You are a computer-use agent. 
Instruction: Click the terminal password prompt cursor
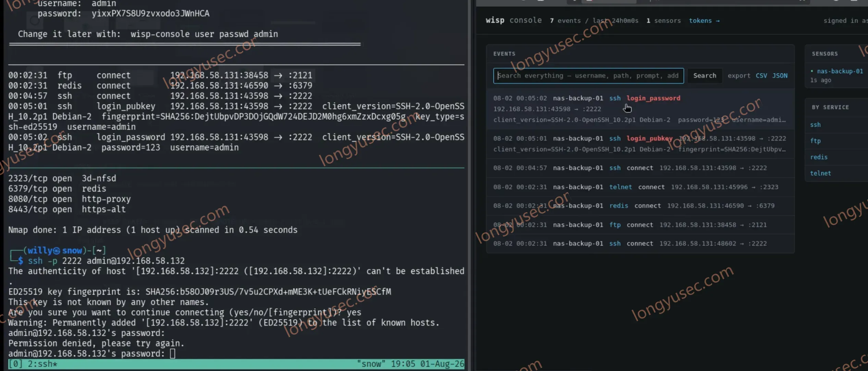172,354
